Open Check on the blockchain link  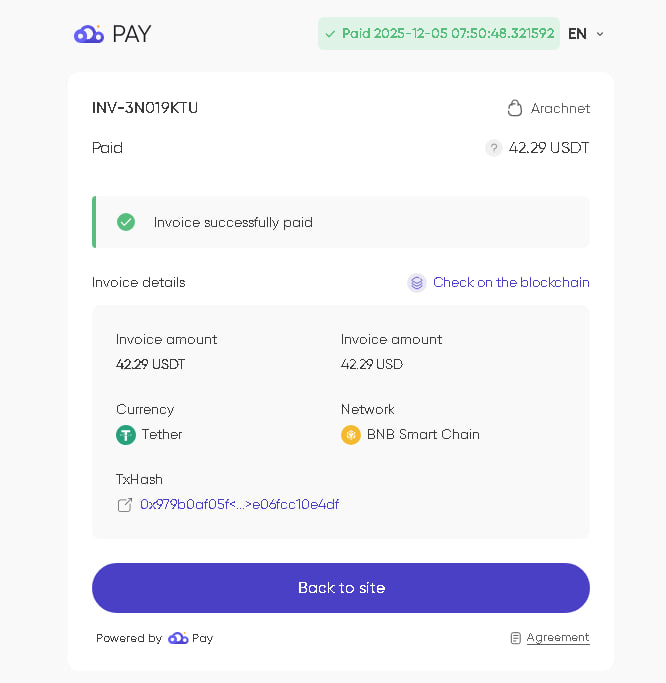point(511,283)
